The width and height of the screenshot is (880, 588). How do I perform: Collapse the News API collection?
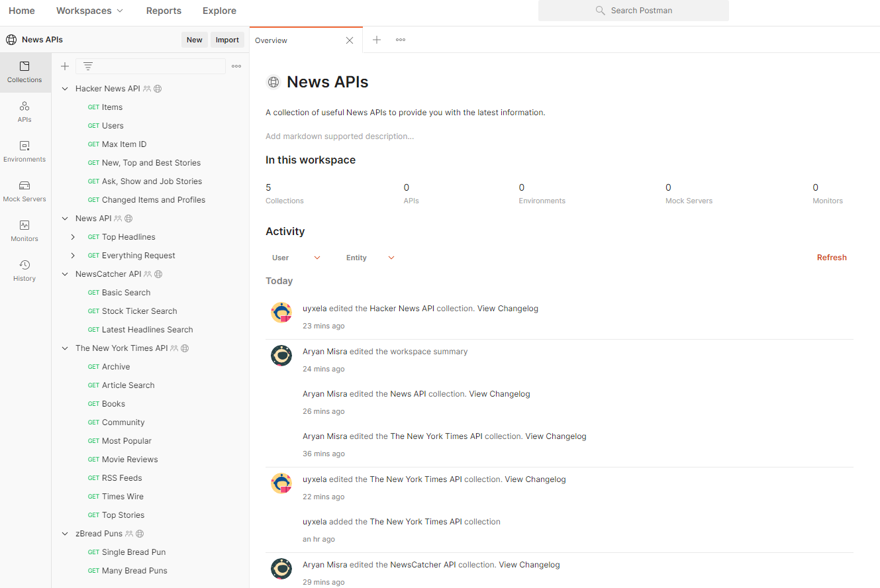(65, 219)
